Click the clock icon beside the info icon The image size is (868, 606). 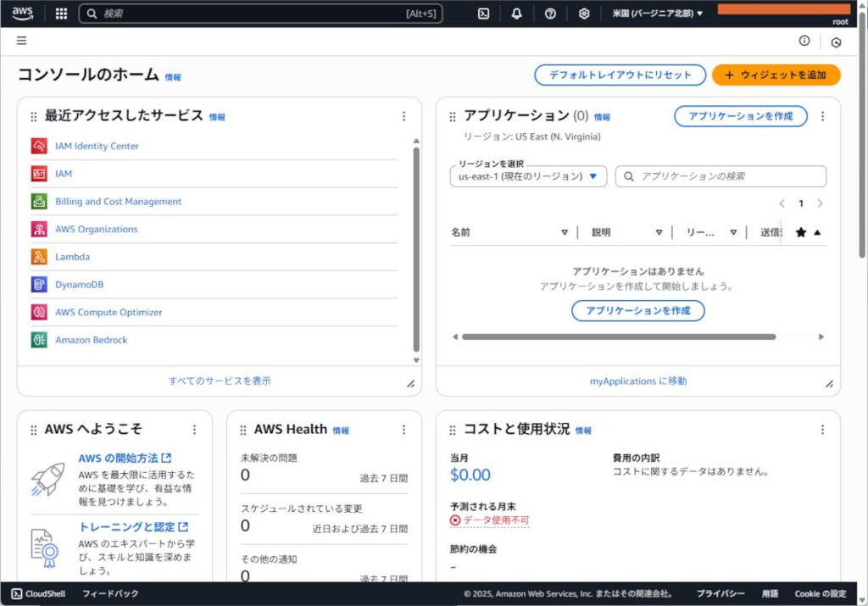pos(836,42)
